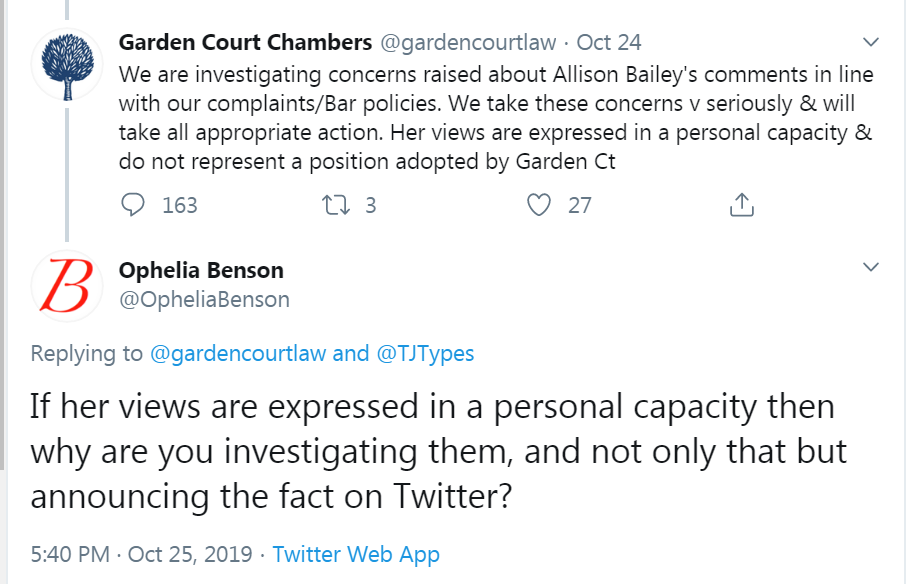The height and width of the screenshot is (584, 923).
Task: Open Ophelia Benson tweet options chevron
Action: 871,268
